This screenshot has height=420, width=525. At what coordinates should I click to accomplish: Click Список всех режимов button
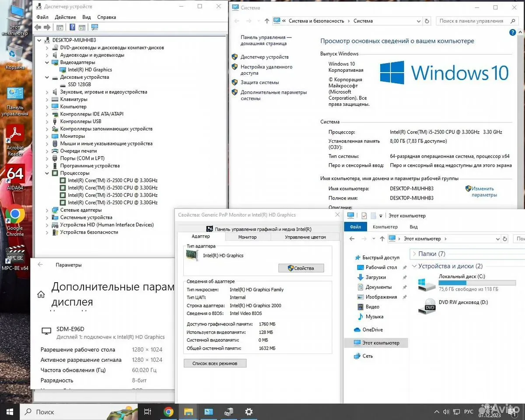(215, 363)
